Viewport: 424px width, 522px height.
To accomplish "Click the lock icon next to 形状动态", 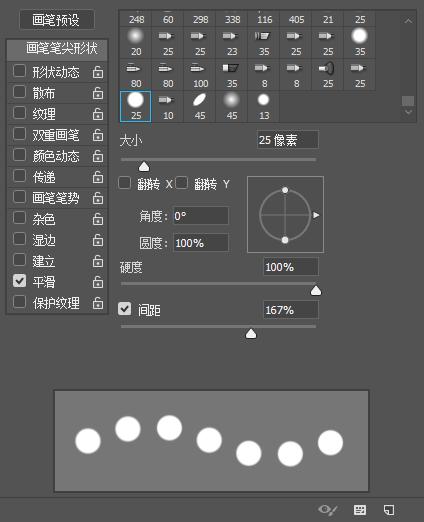I will (x=98, y=72).
